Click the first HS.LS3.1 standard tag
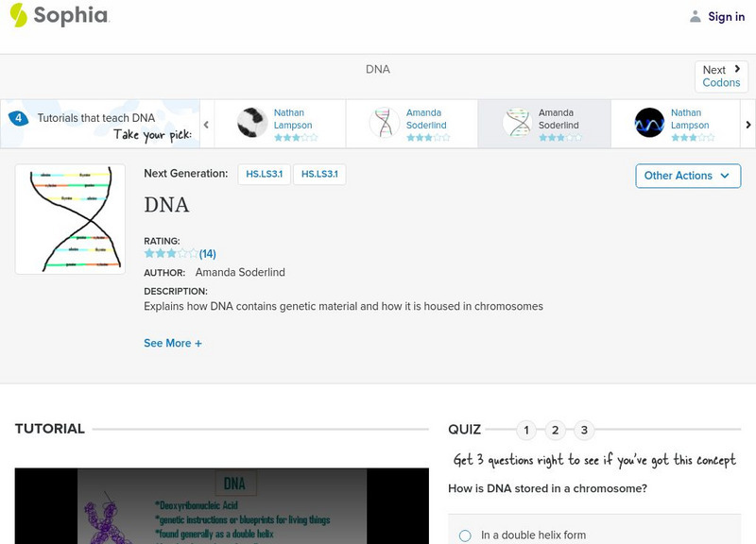Viewport: 756px width, 544px height. tap(264, 174)
